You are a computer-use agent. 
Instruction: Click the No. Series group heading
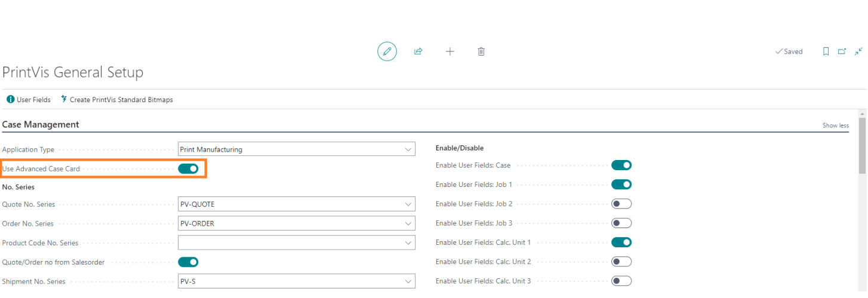(18, 187)
